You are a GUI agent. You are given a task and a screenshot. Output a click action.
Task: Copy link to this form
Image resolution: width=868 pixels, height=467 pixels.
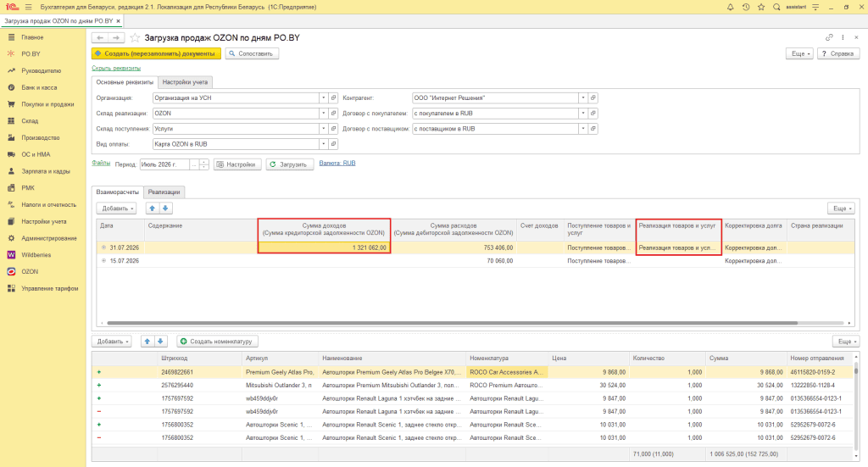[829, 37]
